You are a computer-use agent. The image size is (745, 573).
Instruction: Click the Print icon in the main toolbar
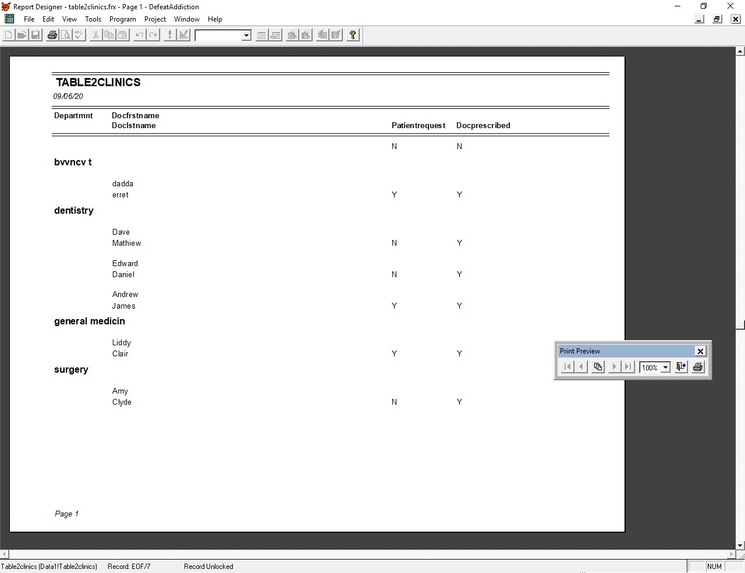pyautogui.click(x=52, y=35)
